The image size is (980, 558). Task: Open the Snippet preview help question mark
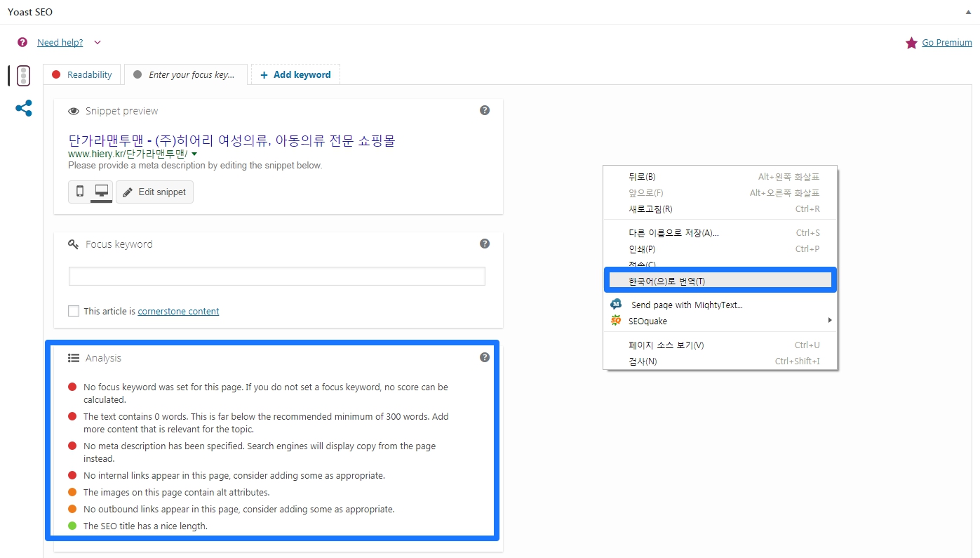484,109
